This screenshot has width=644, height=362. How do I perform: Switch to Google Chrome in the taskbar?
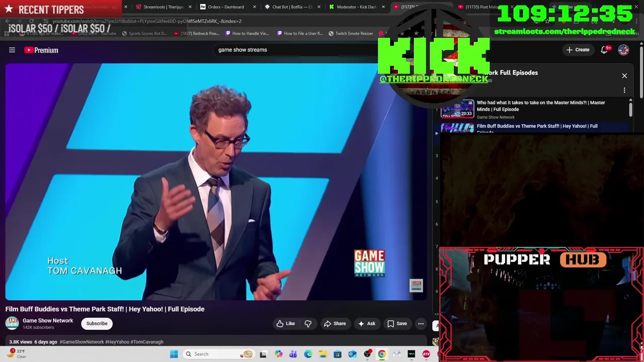(x=382, y=354)
